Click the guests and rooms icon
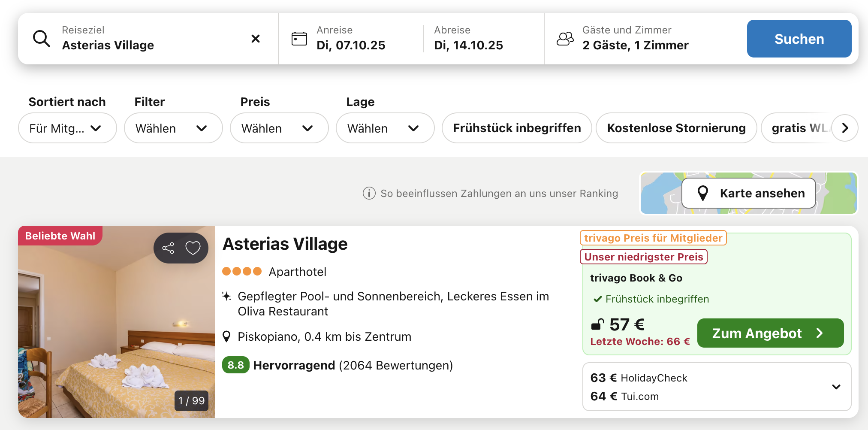 [x=565, y=39]
